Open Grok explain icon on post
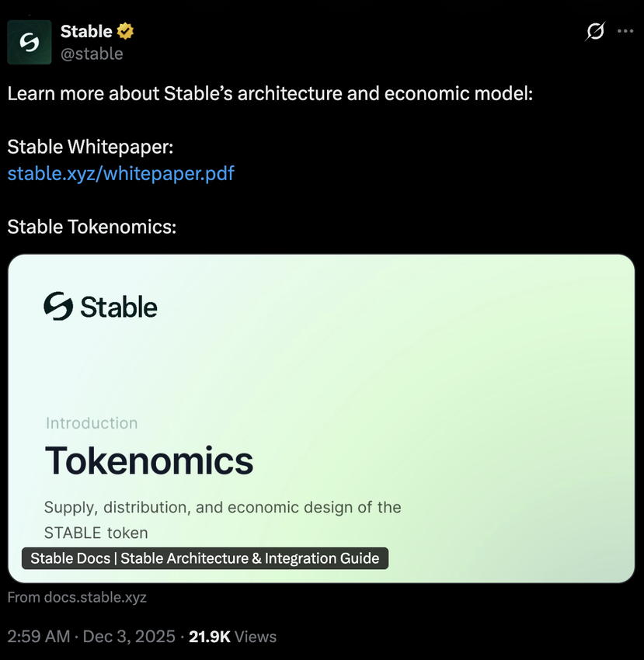 (x=595, y=31)
